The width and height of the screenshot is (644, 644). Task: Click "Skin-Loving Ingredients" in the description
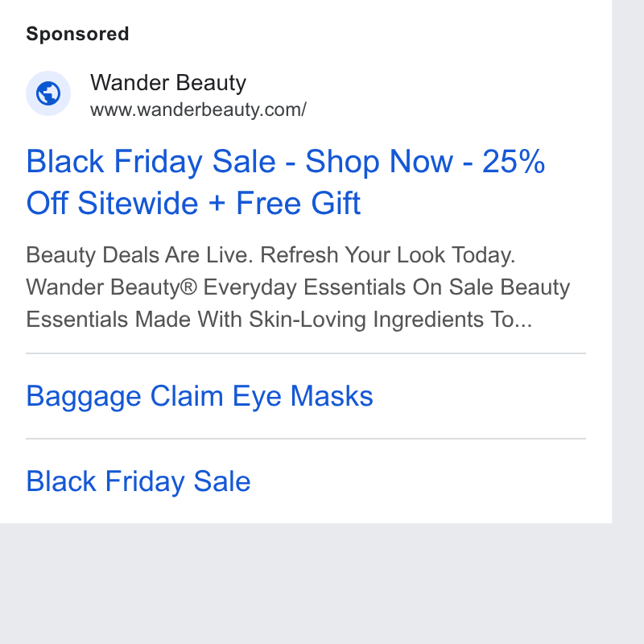click(x=365, y=320)
